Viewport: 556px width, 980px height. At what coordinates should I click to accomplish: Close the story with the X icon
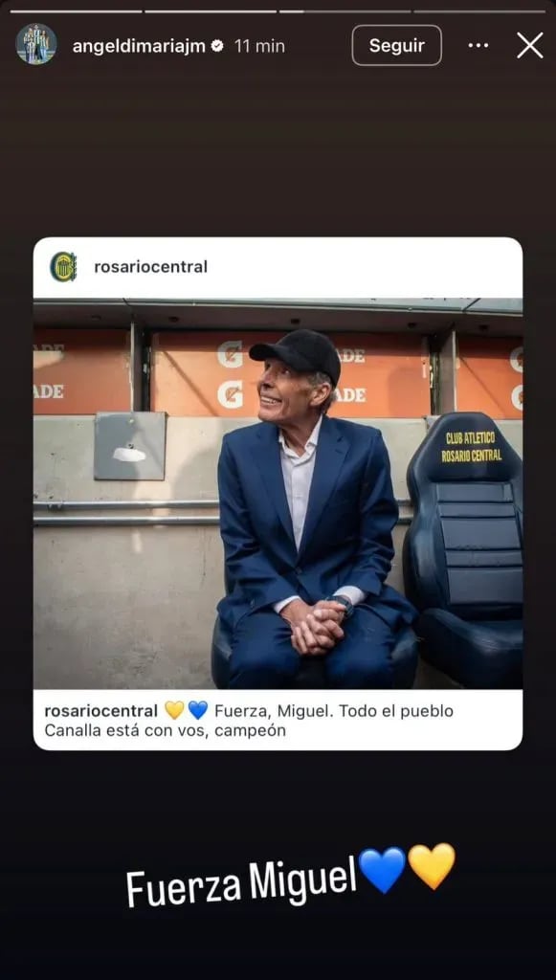530,46
